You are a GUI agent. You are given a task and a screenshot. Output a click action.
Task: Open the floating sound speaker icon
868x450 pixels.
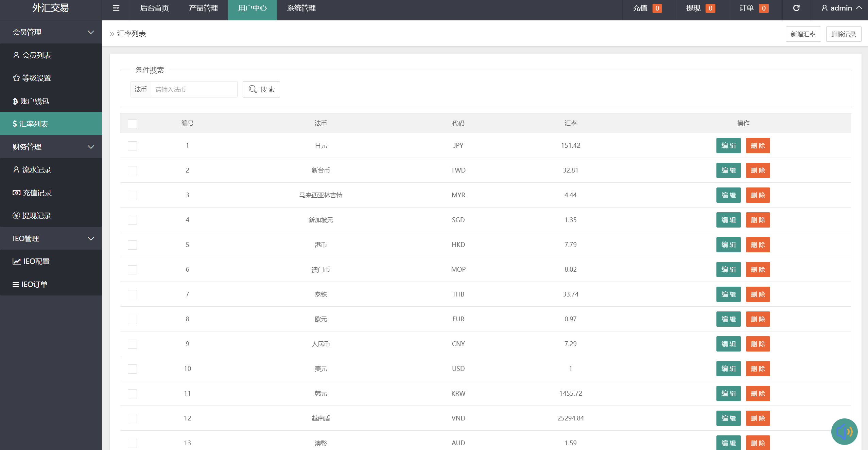point(844,432)
